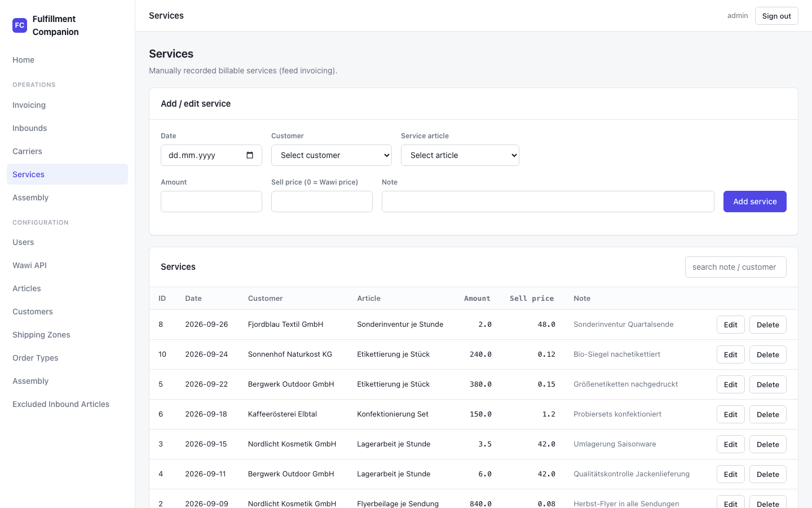This screenshot has width=812, height=508.
Task: Click the Add service button
Action: coord(755,202)
